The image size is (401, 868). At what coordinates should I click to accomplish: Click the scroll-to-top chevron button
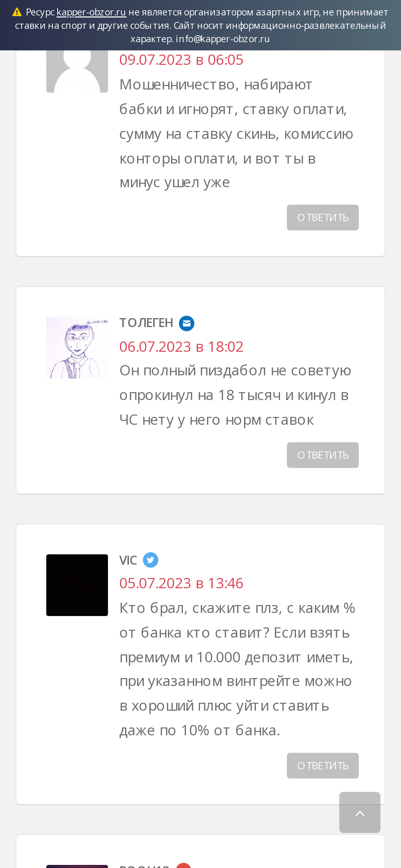360,812
